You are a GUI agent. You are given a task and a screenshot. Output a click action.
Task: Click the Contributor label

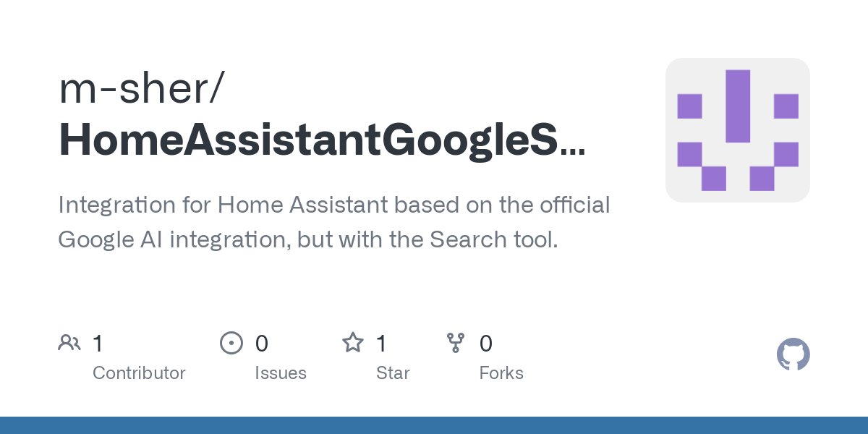tap(139, 373)
